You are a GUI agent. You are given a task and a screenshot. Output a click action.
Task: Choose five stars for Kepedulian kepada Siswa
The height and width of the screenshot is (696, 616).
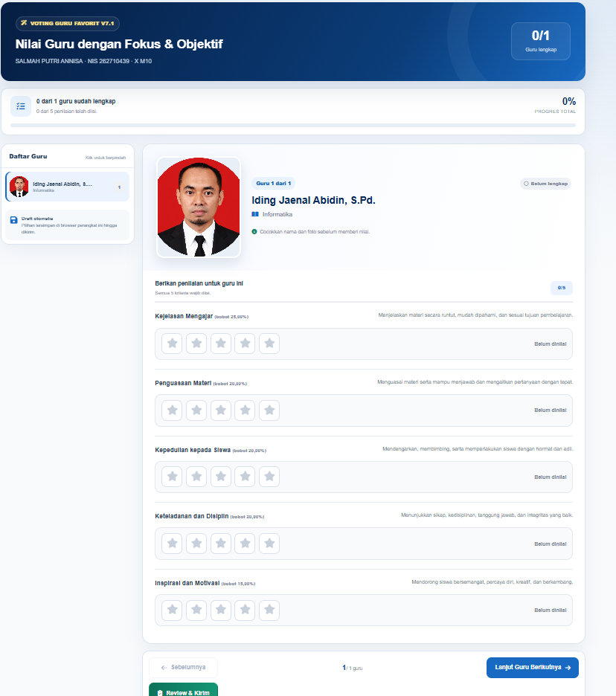click(x=269, y=477)
